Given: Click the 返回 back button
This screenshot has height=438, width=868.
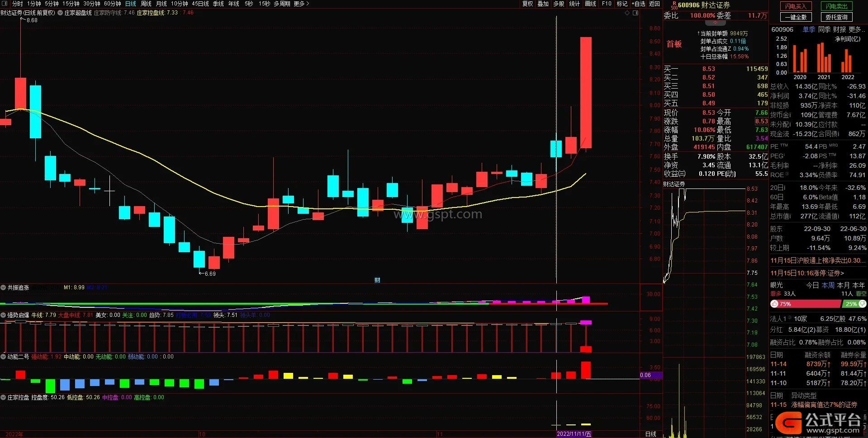Looking at the screenshot, I should (655, 4).
